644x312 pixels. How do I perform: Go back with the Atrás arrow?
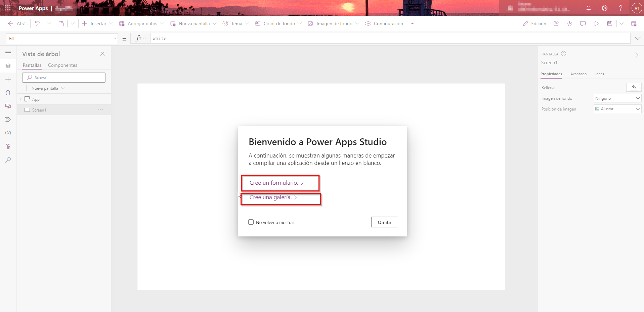(18, 24)
